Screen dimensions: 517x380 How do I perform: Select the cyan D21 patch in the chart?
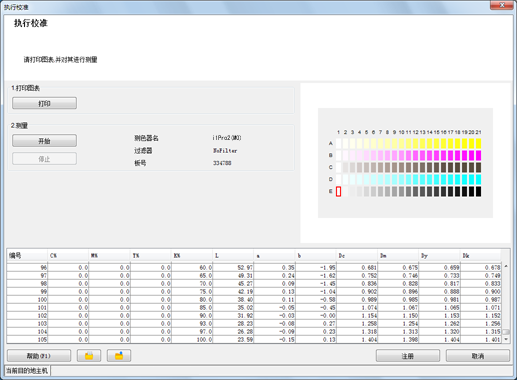click(478, 179)
